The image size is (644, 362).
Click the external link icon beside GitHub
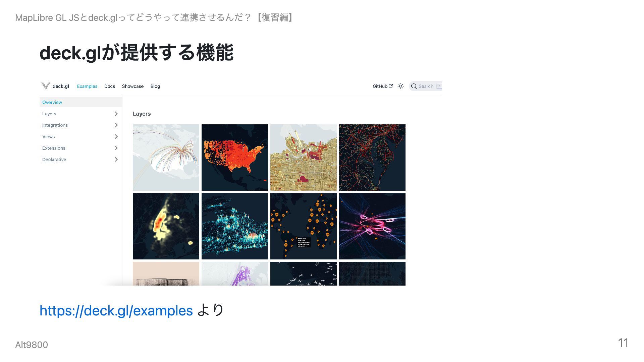[x=391, y=86]
